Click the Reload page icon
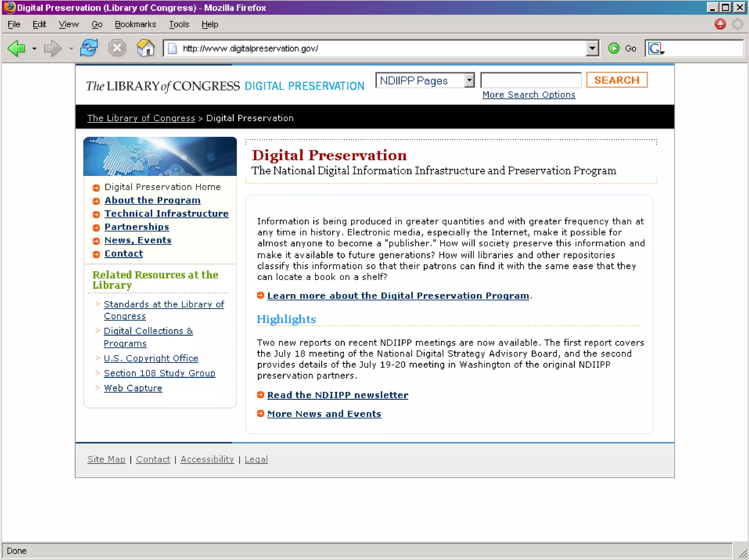The image size is (749, 560). point(89,48)
